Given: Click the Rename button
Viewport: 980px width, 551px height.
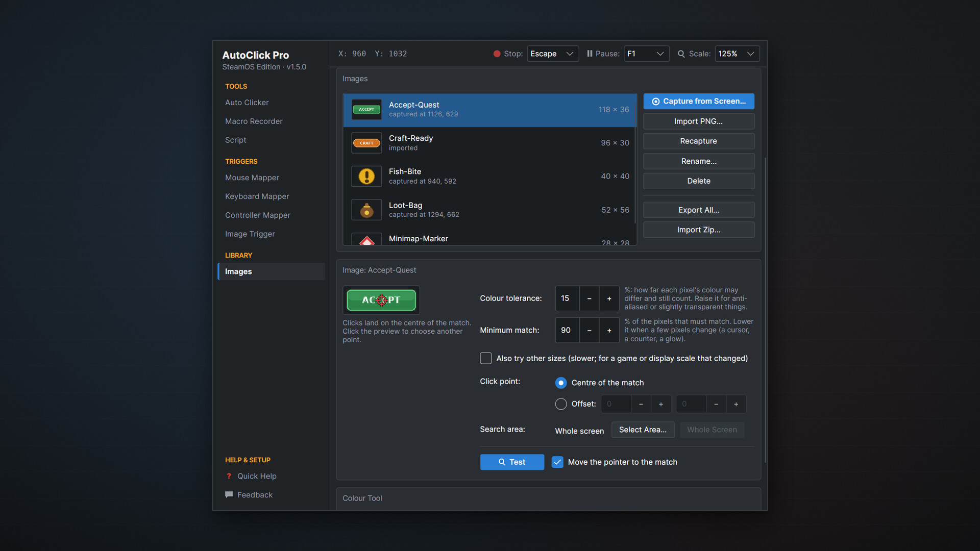Looking at the screenshot, I should click(699, 161).
